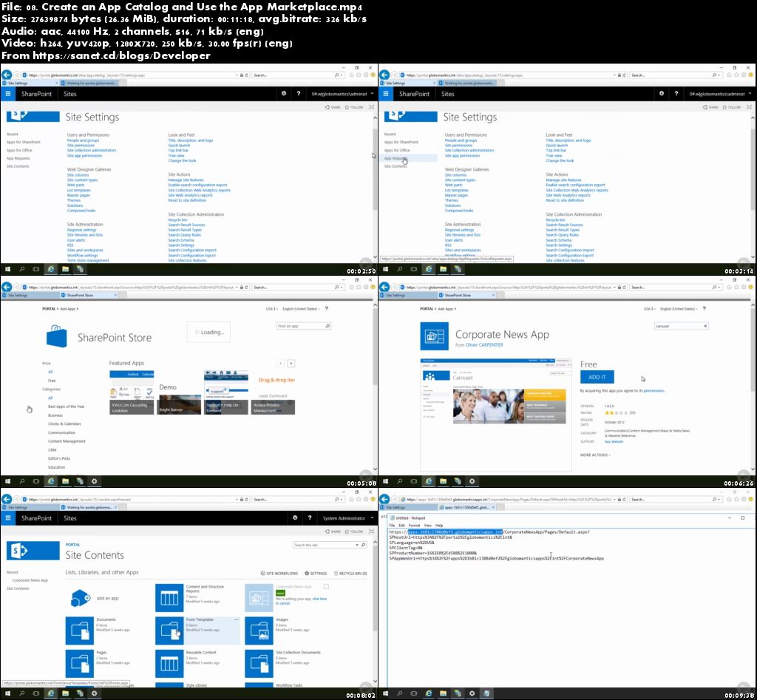Click the help question mark in the 00:03:14 frame's SharePoint bar
Viewport: 757px width, 700px height.
click(676, 94)
